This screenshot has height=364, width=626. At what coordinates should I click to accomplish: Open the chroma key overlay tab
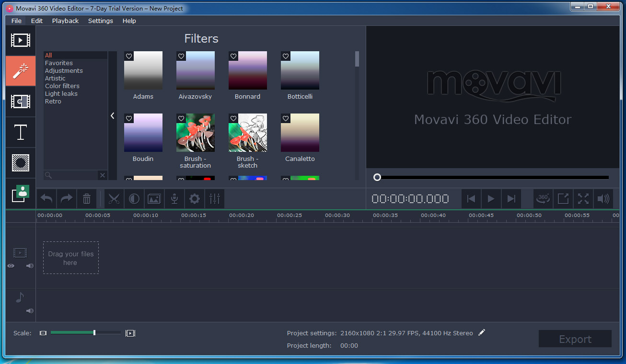point(21,193)
